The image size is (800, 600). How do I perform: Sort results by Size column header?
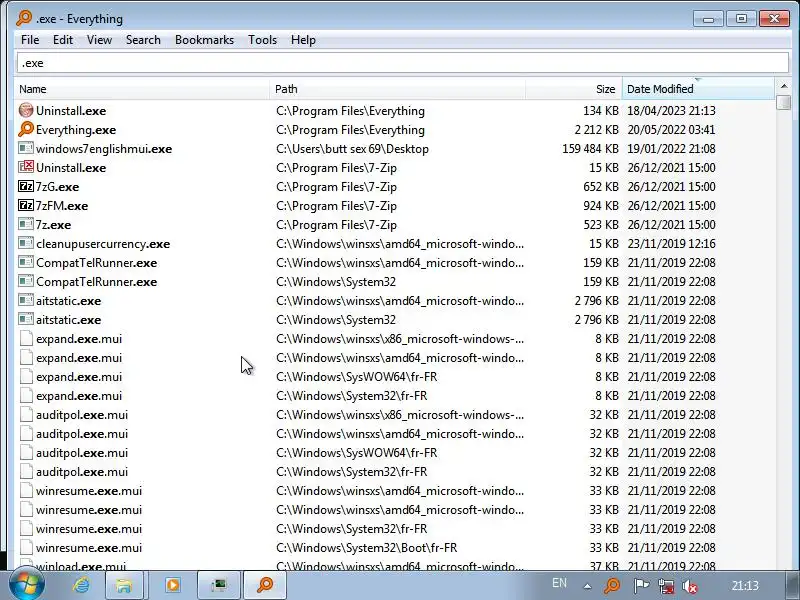[573, 89]
